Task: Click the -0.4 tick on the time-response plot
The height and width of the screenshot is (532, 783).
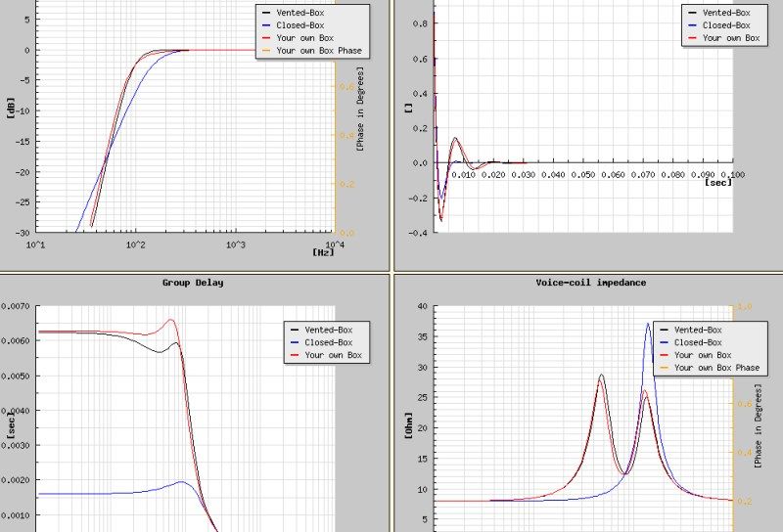Action: tap(418, 233)
